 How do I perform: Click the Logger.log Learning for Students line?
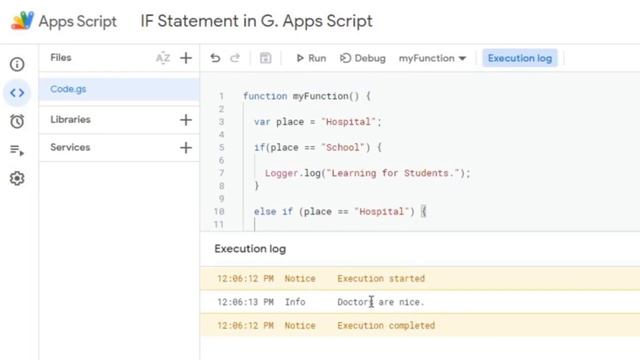point(367,173)
